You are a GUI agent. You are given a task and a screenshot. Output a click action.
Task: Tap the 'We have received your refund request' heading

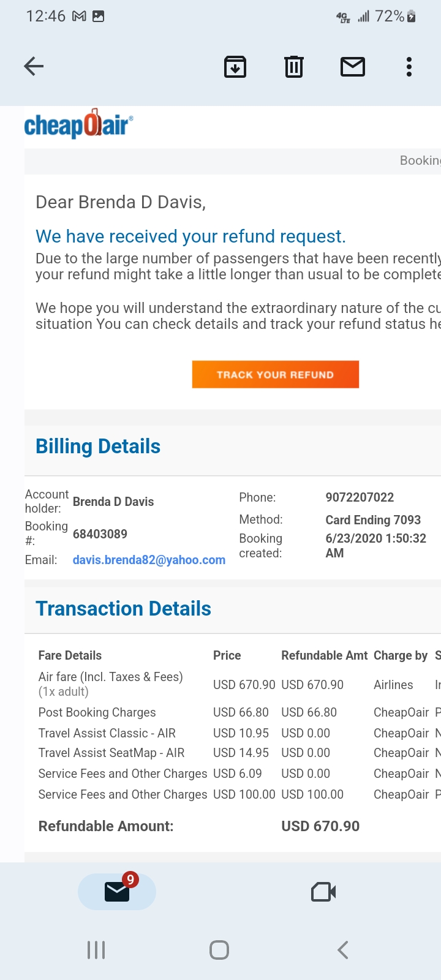coord(190,236)
